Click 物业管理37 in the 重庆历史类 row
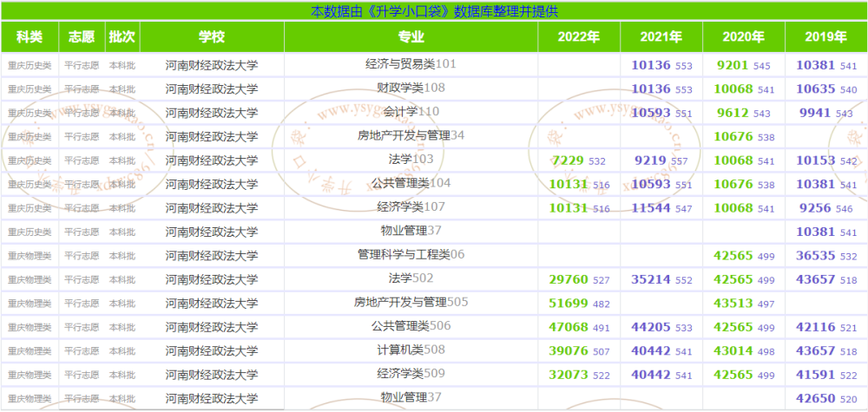 (x=411, y=231)
